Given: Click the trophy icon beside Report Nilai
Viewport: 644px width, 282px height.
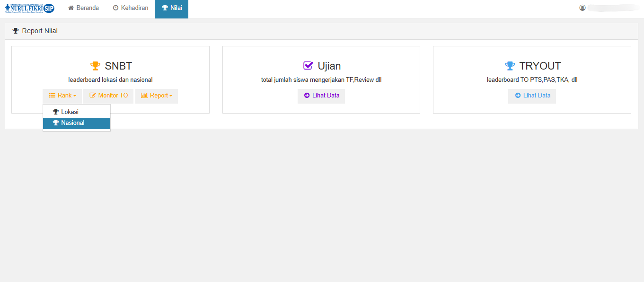Looking at the screenshot, I should [x=16, y=31].
